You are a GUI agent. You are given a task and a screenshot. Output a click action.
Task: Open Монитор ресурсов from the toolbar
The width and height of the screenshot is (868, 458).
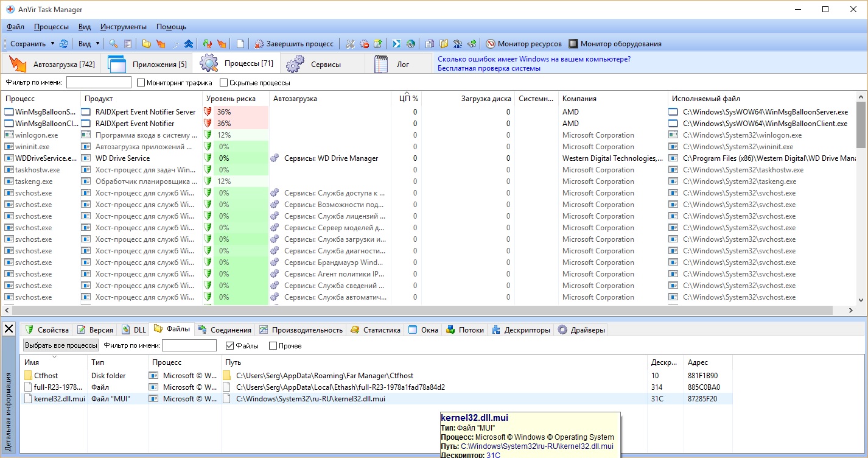pyautogui.click(x=523, y=44)
